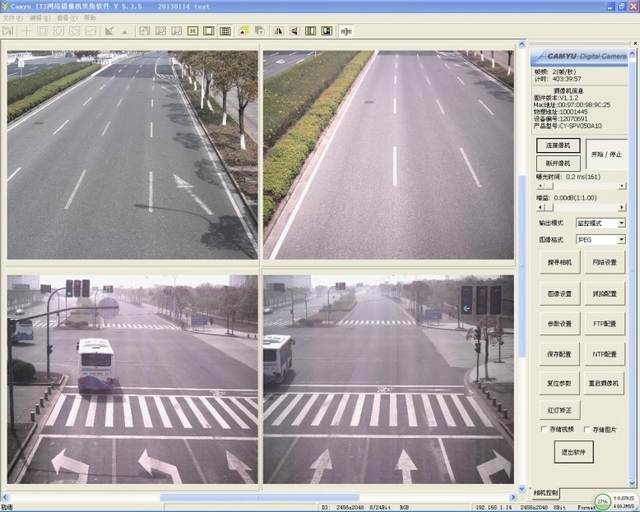Select the crosshair tool in the toolbar
Viewport: 640px width, 512px height.
pos(26,31)
